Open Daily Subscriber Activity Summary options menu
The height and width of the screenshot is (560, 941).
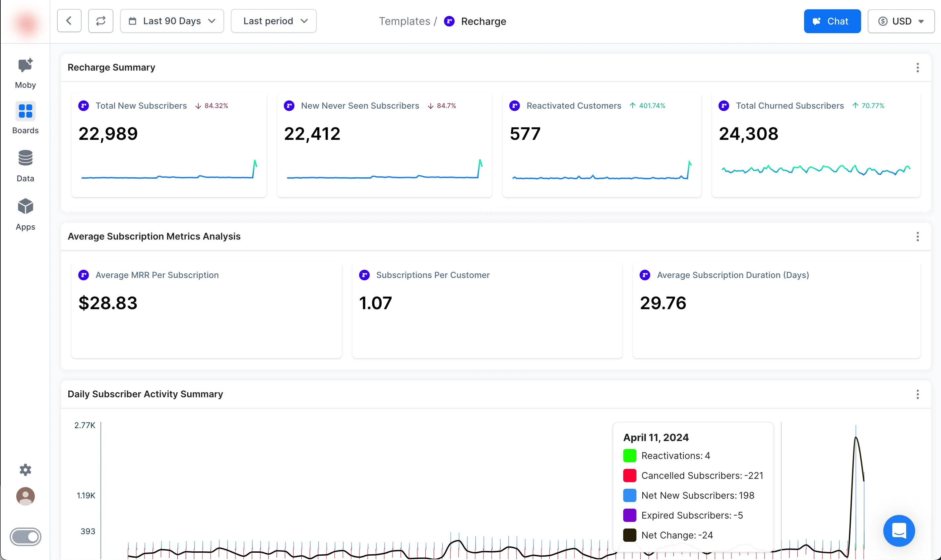(x=917, y=394)
